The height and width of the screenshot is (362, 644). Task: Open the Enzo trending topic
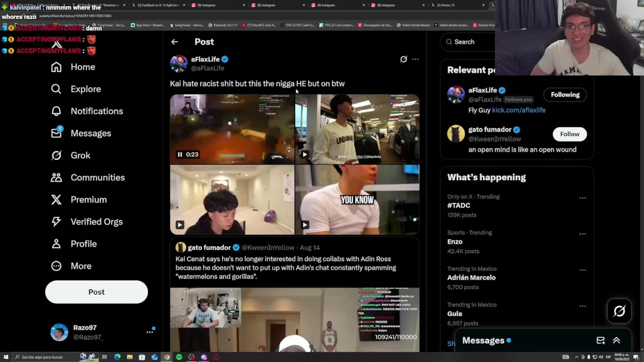click(x=455, y=241)
